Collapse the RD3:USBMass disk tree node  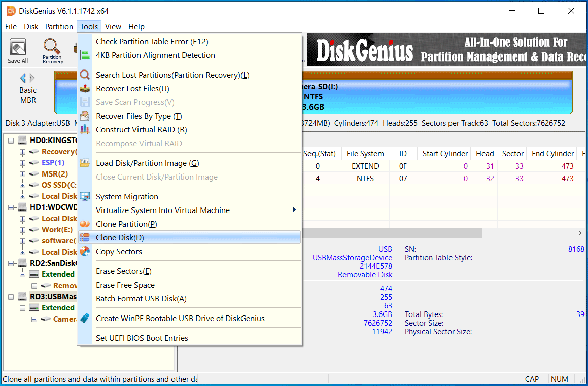11,297
